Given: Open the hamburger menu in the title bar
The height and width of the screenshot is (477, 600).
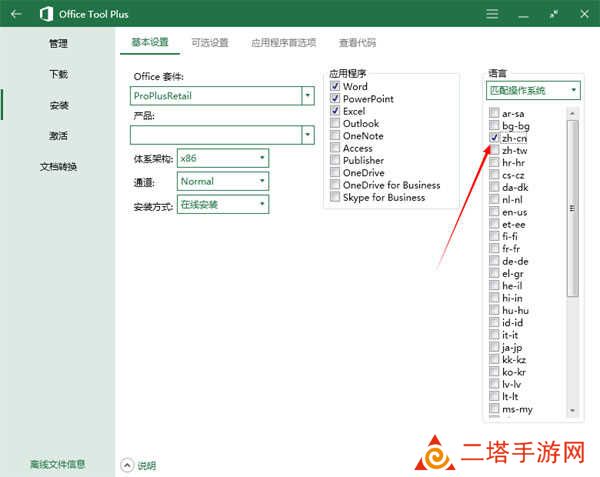Looking at the screenshot, I should 492,14.
